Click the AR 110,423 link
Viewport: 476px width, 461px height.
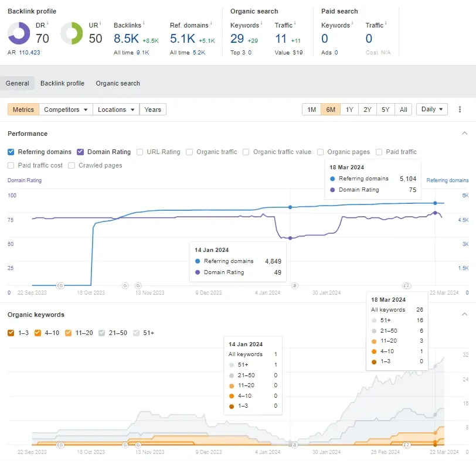29,53
